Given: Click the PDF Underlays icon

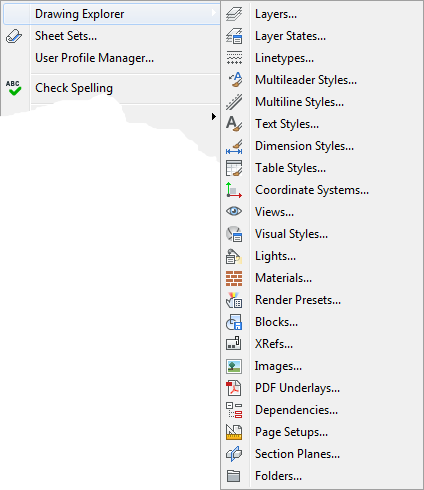Looking at the screenshot, I should point(234,388).
